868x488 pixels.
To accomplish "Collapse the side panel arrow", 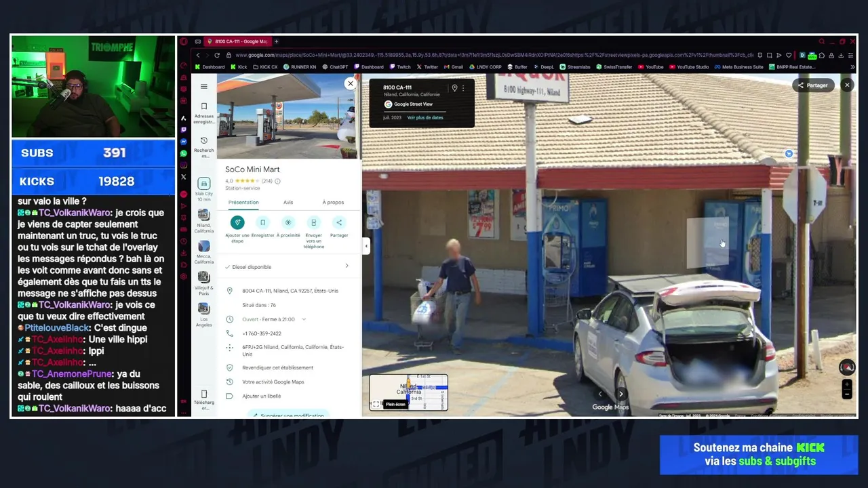I will (x=366, y=245).
